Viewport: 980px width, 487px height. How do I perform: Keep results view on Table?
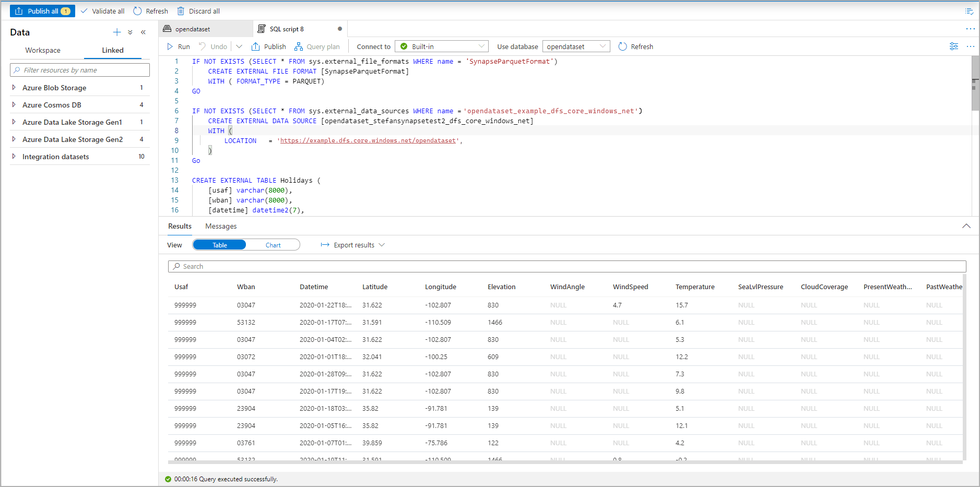219,244
